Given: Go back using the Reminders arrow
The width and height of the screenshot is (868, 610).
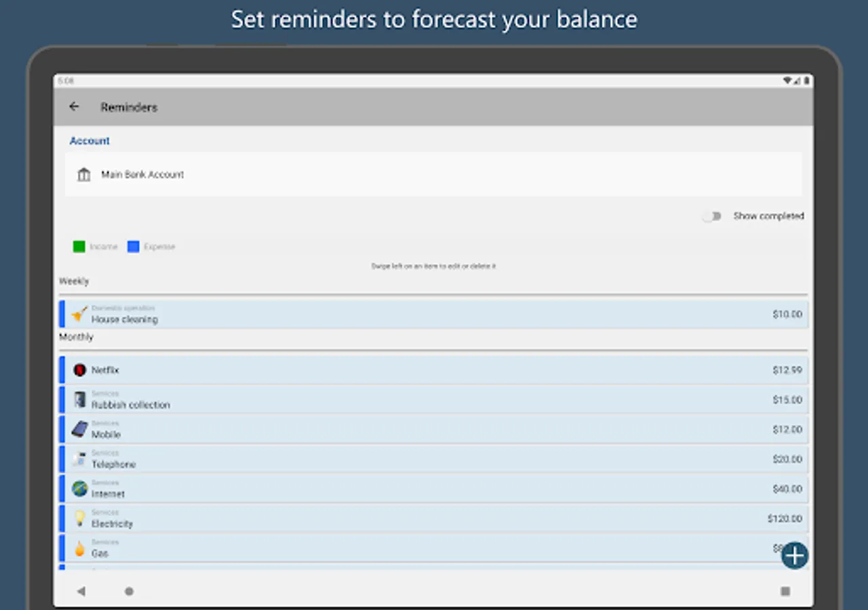Looking at the screenshot, I should click(74, 106).
